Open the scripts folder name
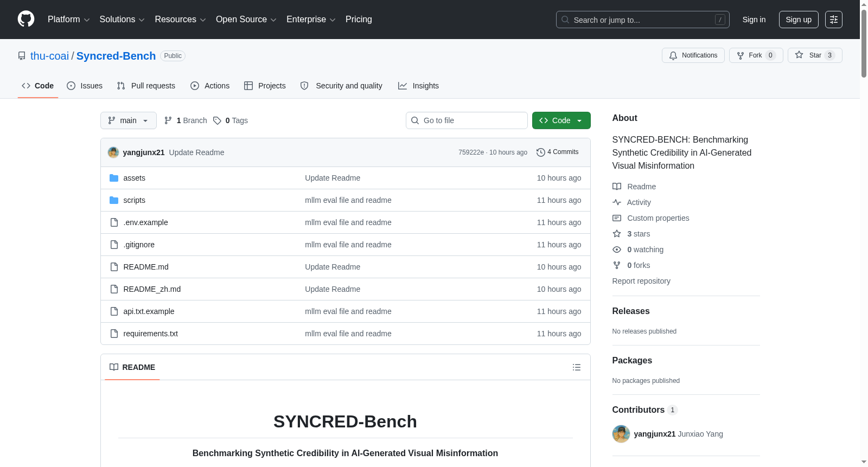Screen dimensions: 868x467 pyautogui.click(x=134, y=200)
